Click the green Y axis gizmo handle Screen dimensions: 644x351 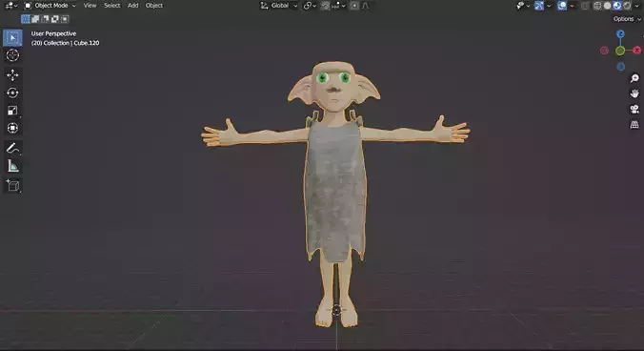coord(620,51)
